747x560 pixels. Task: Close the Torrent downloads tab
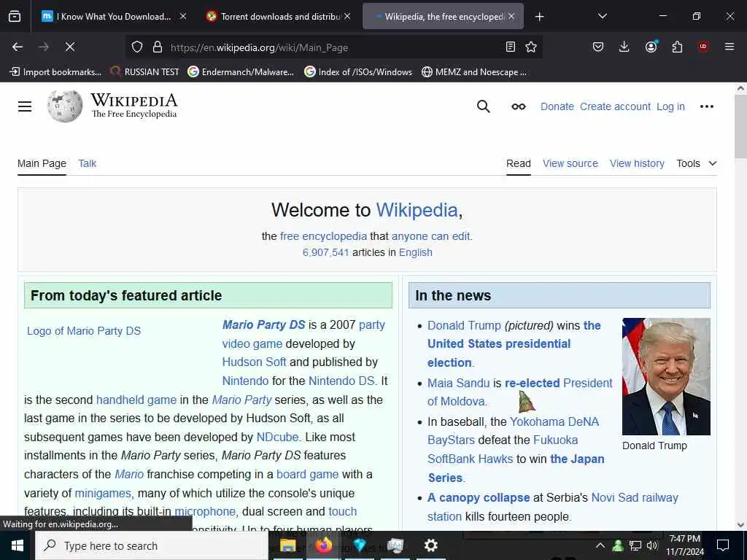(347, 16)
